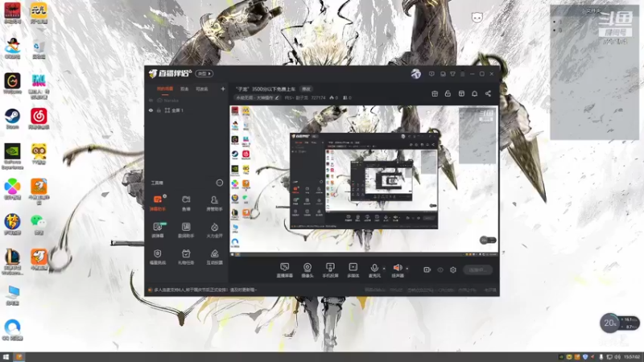Screen dimensions: 644x362
Task: Toggle the switch in preview corner
Action: tap(488, 240)
